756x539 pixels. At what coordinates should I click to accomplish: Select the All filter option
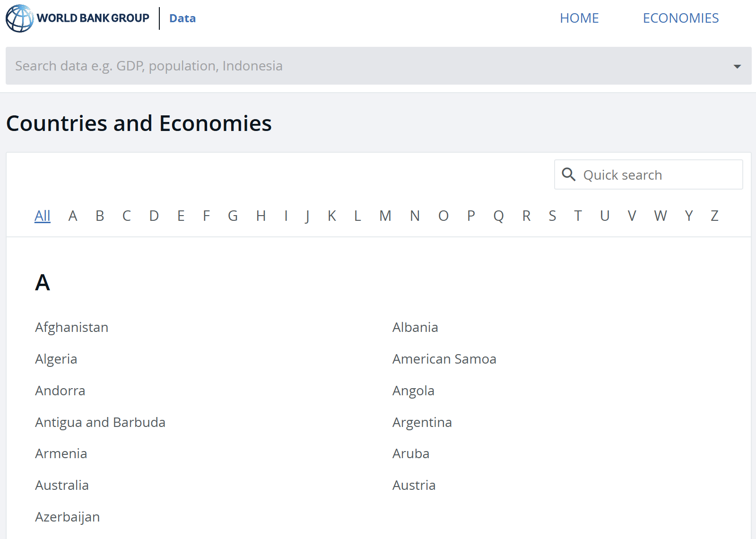pos(42,216)
